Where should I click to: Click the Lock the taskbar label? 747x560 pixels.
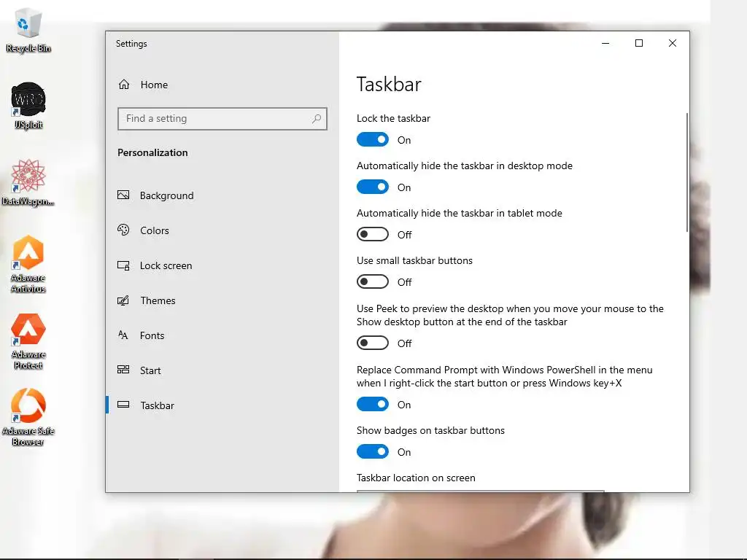coord(393,118)
